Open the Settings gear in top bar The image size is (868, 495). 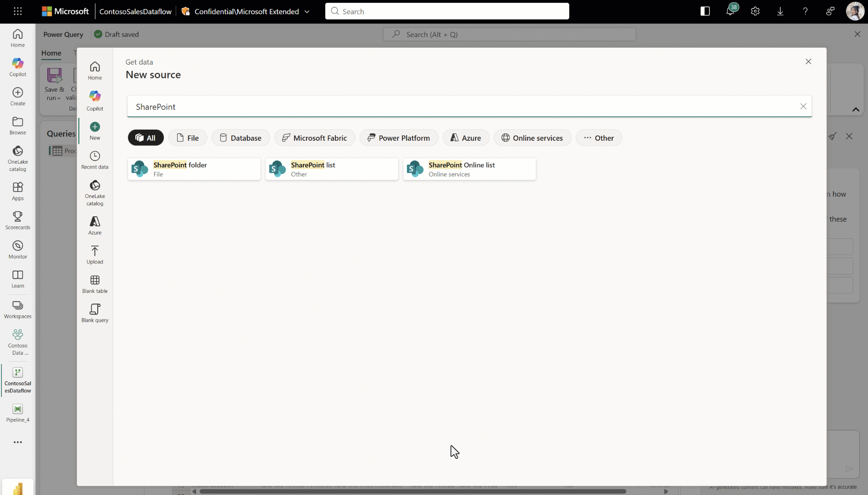[755, 11]
